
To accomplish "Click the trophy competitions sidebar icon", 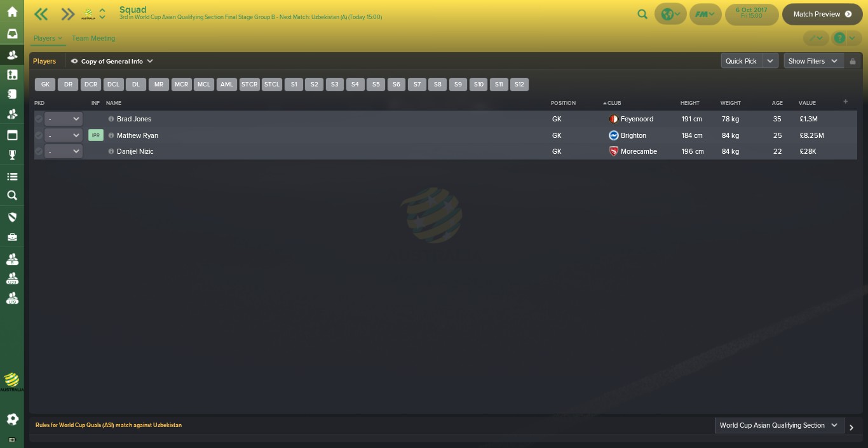I will click(x=12, y=154).
